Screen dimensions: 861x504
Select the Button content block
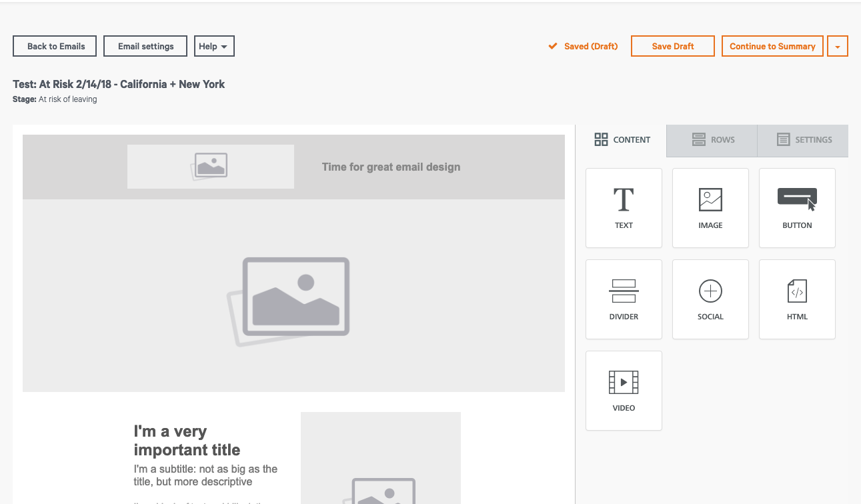[797, 208]
